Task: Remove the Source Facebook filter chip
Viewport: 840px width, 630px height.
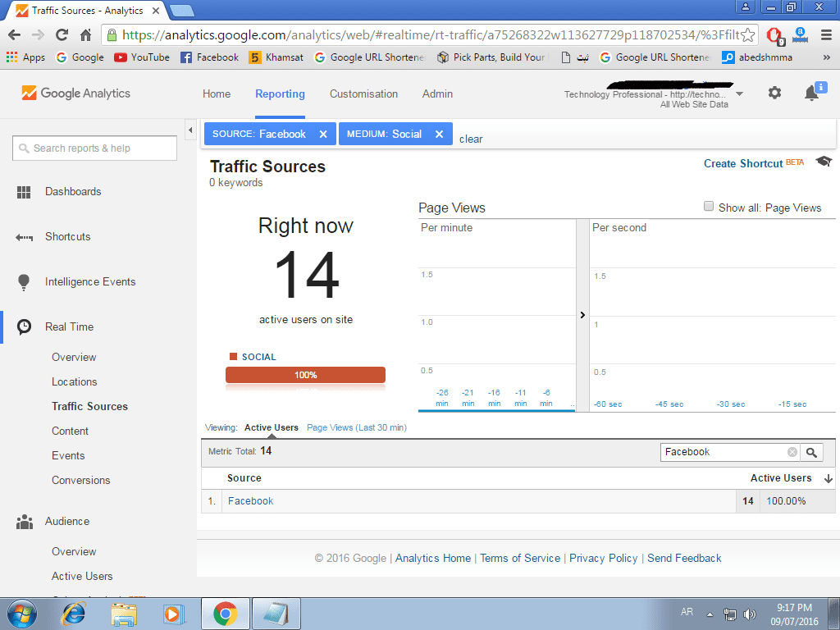Action: [x=323, y=135]
